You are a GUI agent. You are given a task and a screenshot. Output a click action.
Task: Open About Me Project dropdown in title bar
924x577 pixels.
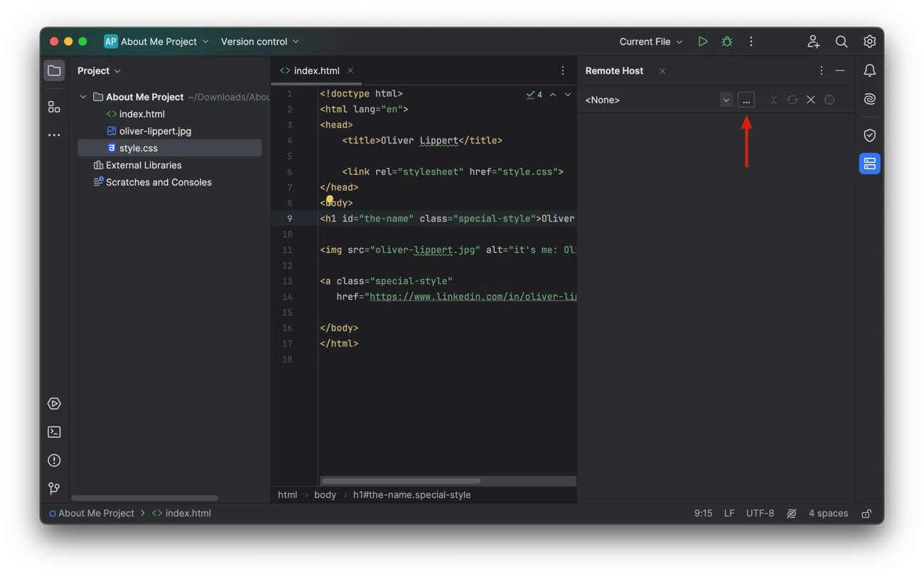157,41
